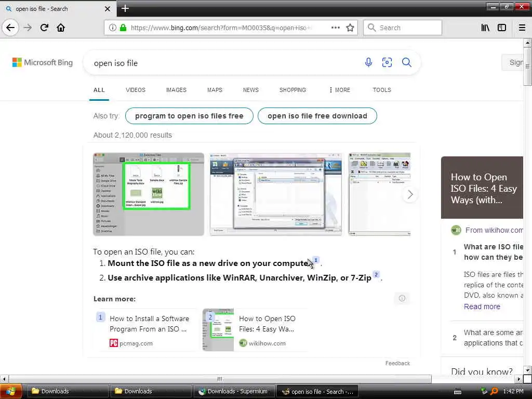This screenshot has height=399, width=532.
Task: Click citation superscript 2 after second answer
Action: 376,274
